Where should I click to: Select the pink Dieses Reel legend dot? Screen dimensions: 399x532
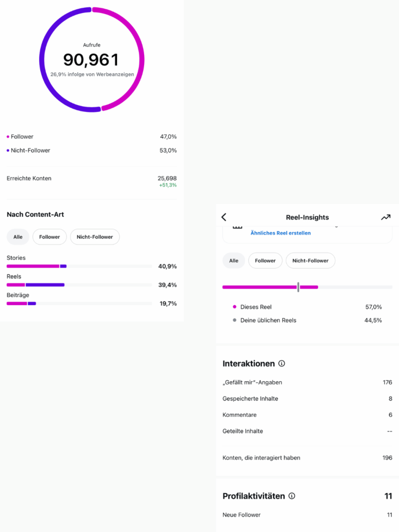click(x=234, y=307)
